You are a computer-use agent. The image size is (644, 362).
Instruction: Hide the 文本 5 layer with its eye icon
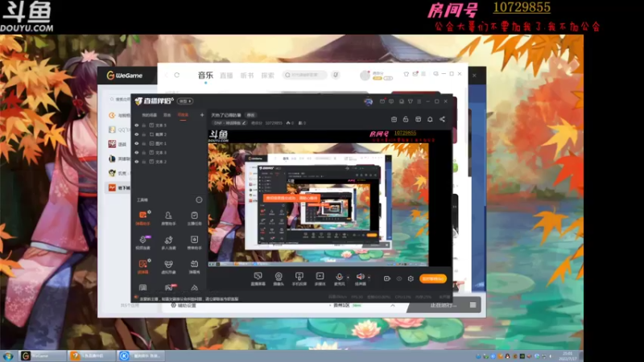pos(137,125)
